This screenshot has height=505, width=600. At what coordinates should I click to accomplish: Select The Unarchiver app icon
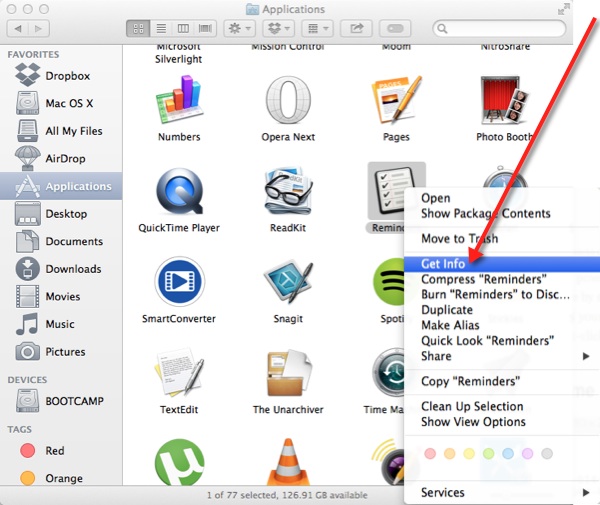click(288, 373)
